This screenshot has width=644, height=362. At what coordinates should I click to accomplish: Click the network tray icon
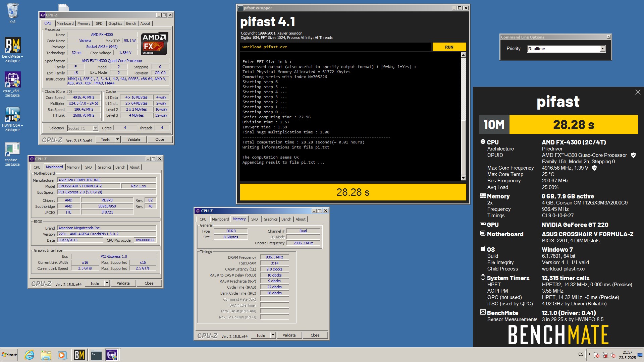tap(605, 355)
